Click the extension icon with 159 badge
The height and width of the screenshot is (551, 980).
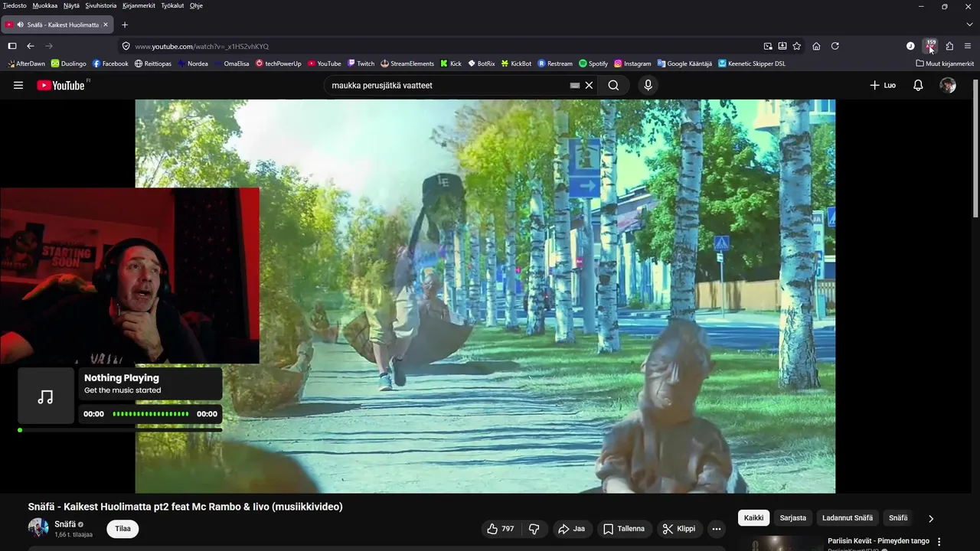(930, 46)
